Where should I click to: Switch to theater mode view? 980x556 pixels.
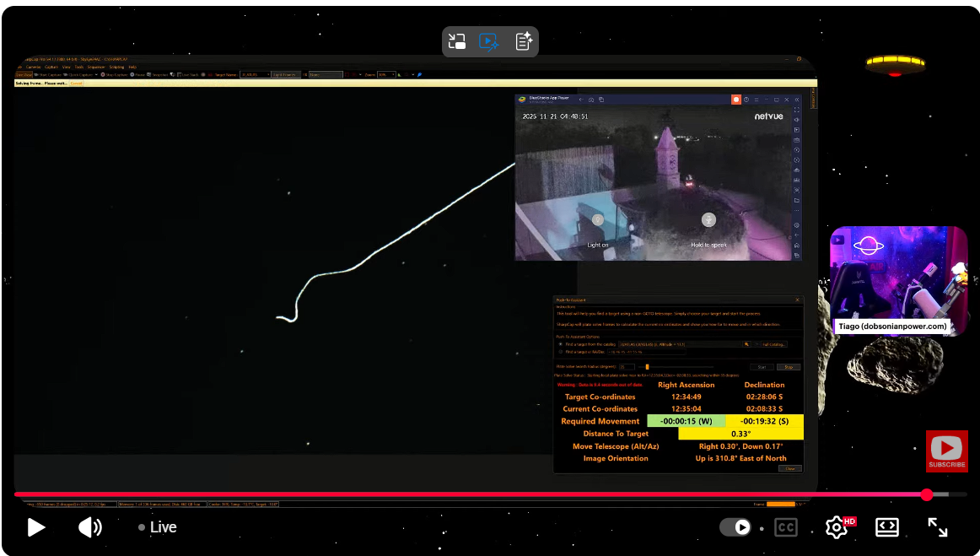887,527
